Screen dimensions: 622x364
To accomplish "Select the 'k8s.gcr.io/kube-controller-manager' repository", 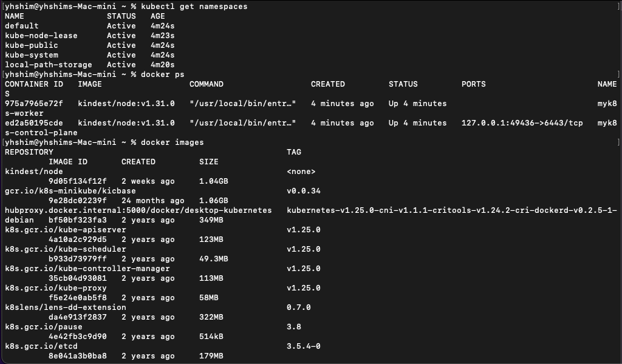I will click(87, 268).
